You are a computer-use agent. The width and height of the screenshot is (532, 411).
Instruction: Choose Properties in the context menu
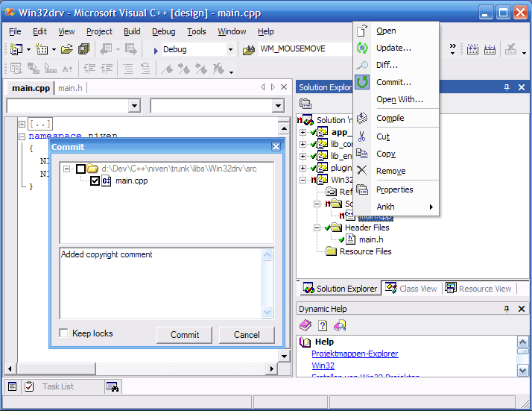tap(396, 189)
